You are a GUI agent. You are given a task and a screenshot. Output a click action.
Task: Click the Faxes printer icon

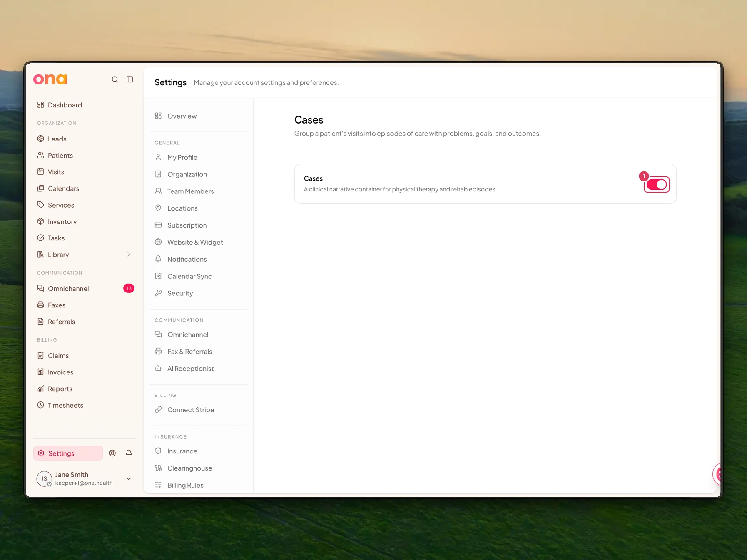pos(40,305)
